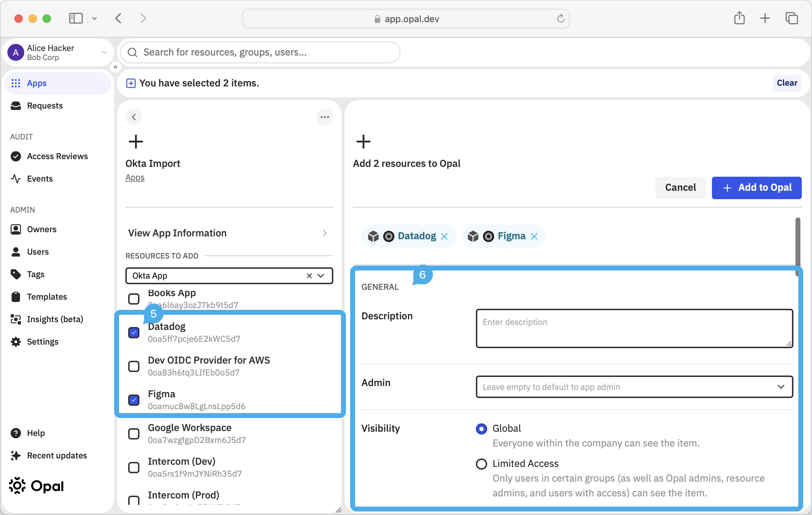The height and width of the screenshot is (515, 812).
Task: Show browser tab overview icon
Action: click(792, 18)
